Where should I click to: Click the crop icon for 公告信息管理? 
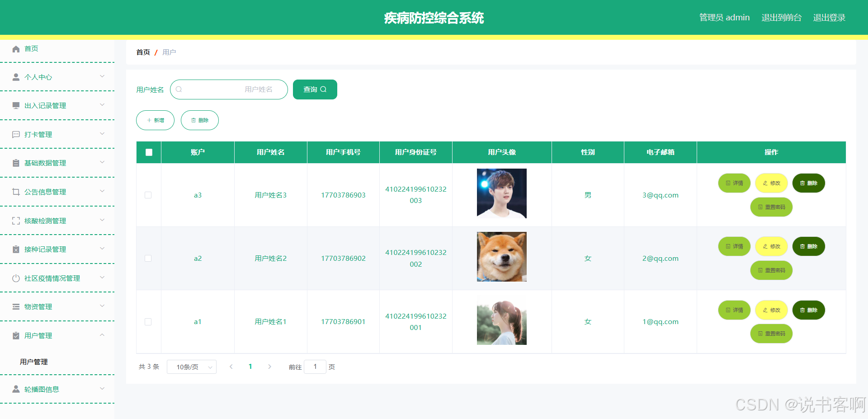coord(16,192)
